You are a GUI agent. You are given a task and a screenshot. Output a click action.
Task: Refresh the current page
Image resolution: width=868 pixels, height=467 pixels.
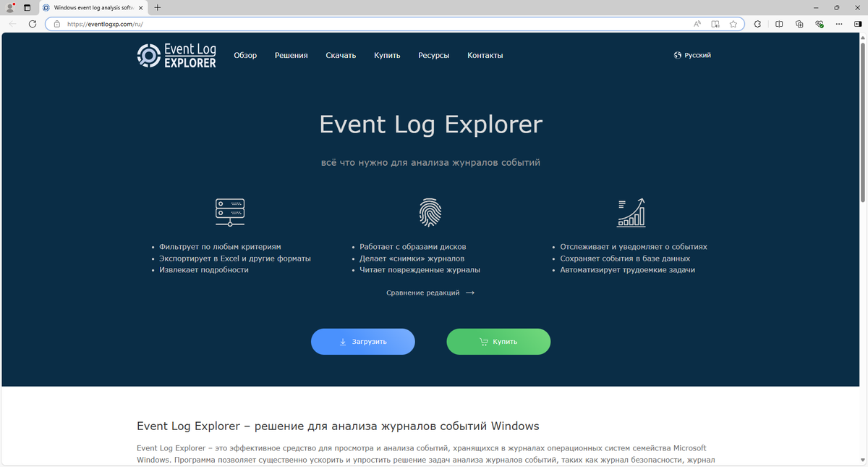click(x=33, y=24)
